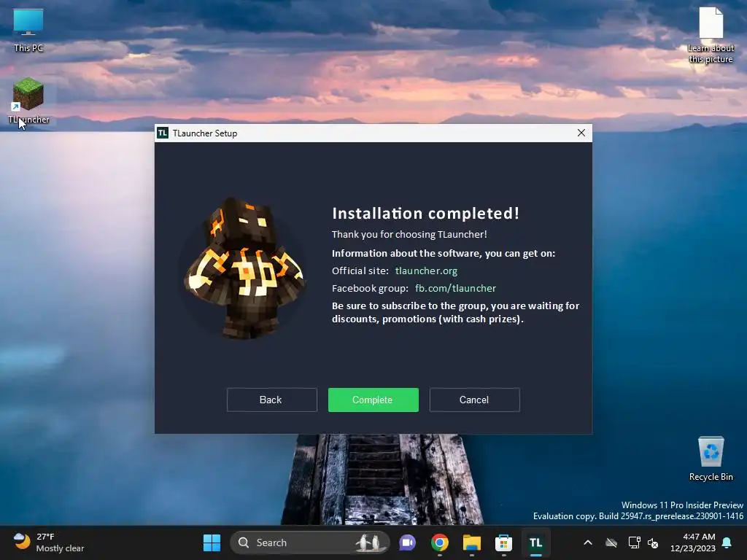The width and height of the screenshot is (747, 560).
Task: Click the TL logo in setup title bar
Action: click(x=163, y=133)
